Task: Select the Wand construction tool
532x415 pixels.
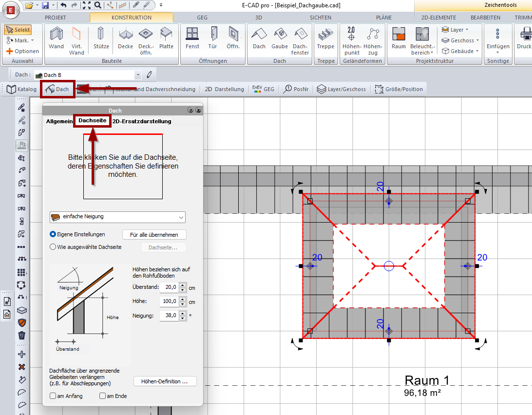Action: [x=56, y=38]
